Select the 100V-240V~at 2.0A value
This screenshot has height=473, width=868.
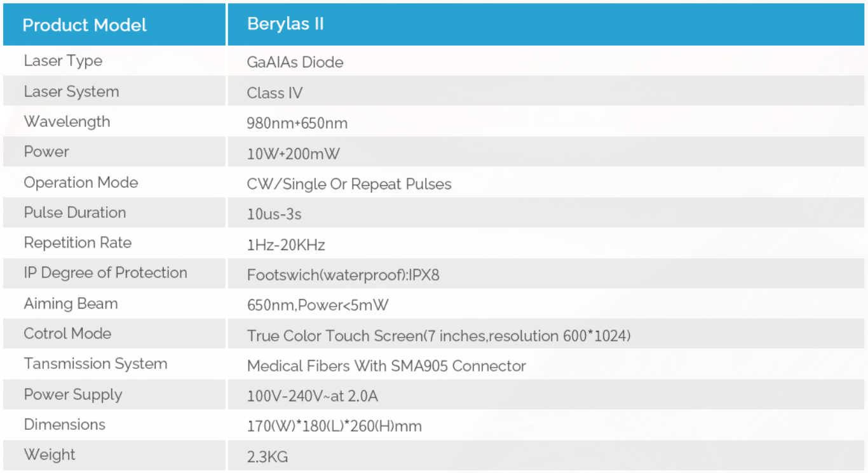(x=312, y=397)
